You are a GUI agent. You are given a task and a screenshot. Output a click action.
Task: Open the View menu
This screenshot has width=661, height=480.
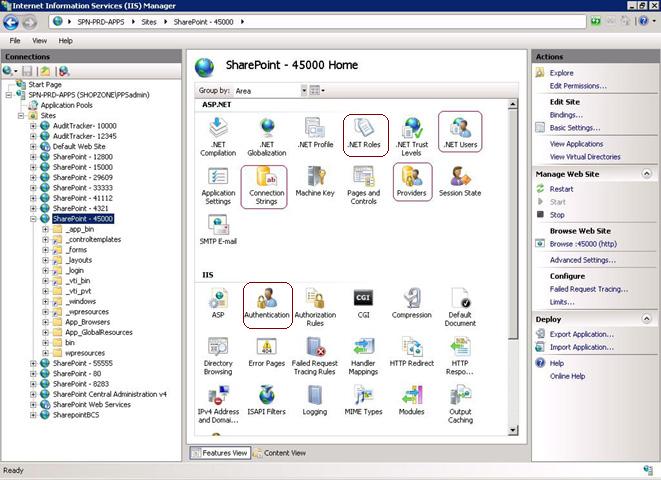[x=40, y=41]
